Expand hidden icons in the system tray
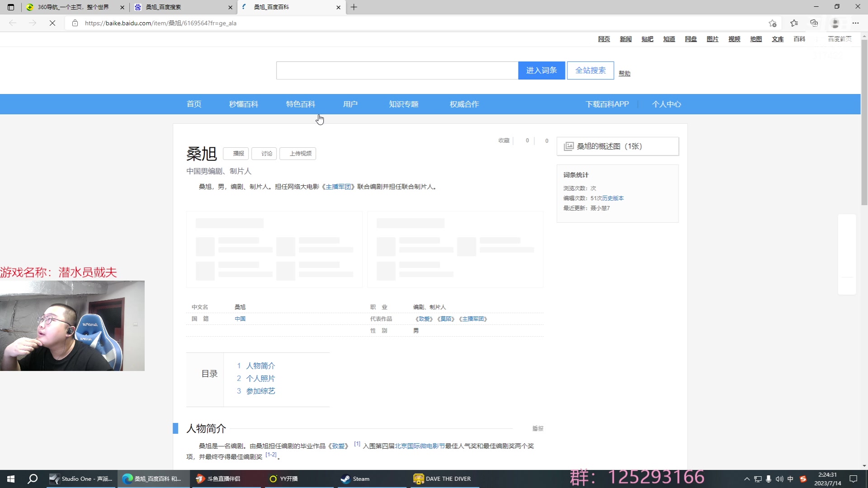Viewport: 868px width, 488px height. pos(747,479)
